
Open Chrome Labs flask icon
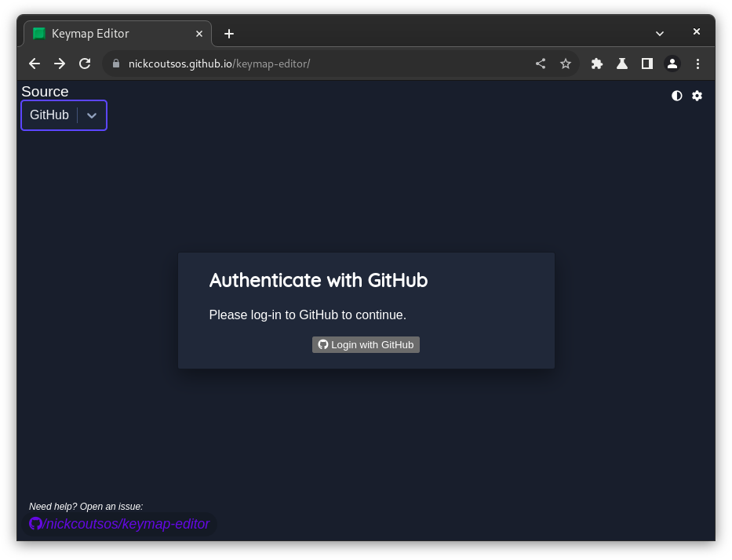(622, 64)
